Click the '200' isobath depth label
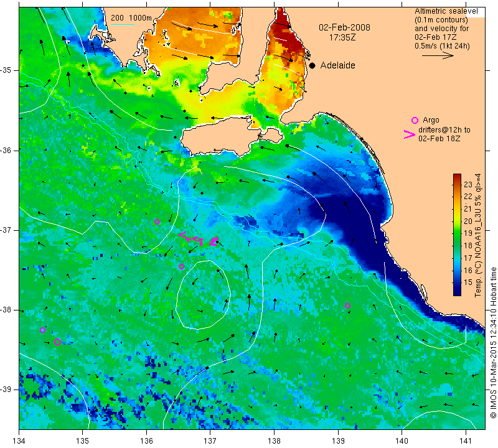 pyautogui.click(x=117, y=18)
